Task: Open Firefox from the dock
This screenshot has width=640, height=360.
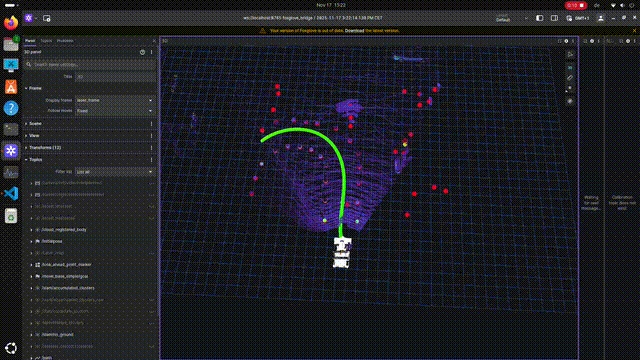Action: pos(11,22)
